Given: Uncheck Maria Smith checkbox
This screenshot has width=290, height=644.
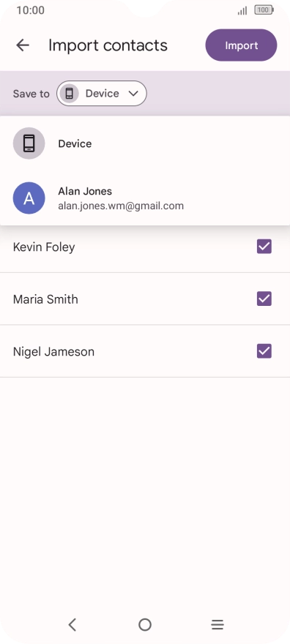Looking at the screenshot, I should point(264,299).
